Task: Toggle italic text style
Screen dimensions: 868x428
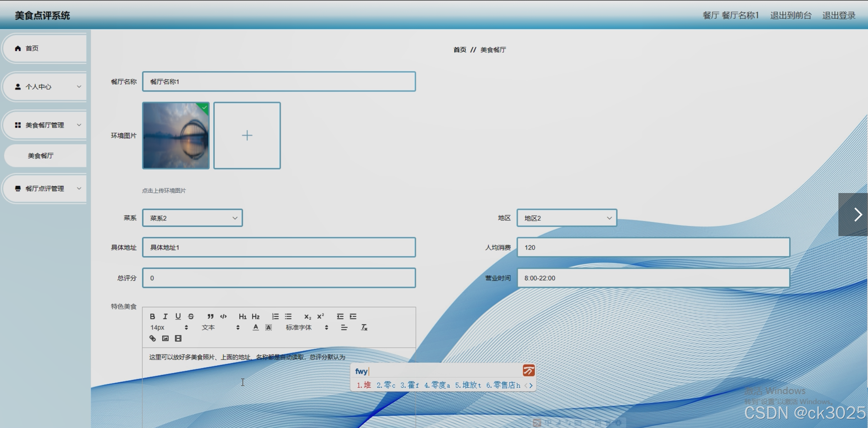Action: click(x=165, y=316)
